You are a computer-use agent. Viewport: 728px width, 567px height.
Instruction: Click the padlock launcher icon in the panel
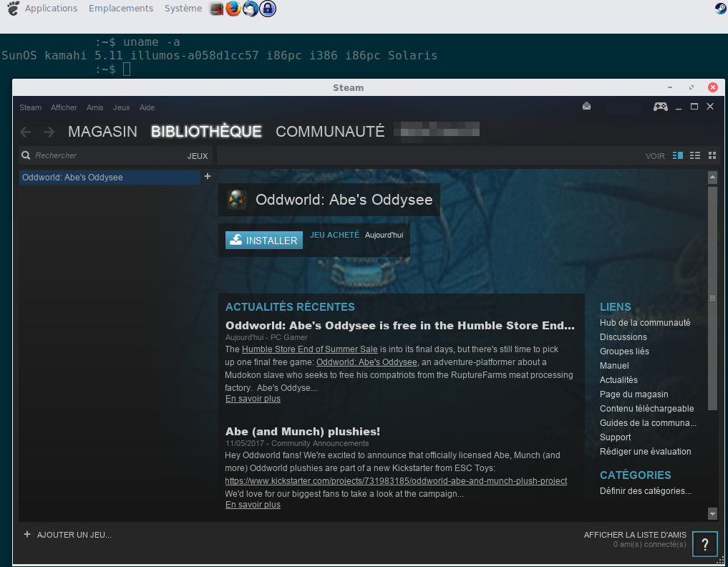[268, 9]
